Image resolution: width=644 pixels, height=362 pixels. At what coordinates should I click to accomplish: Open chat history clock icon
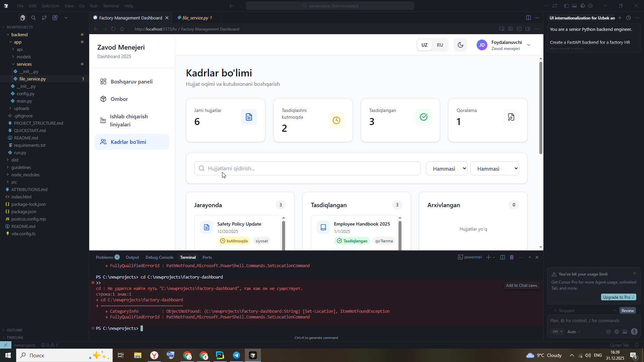(629, 18)
